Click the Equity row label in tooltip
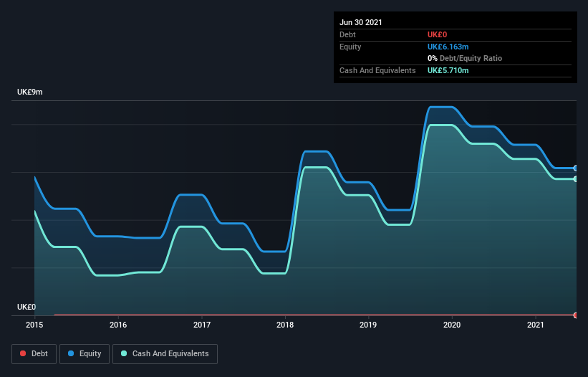The image size is (588, 377). tap(350, 47)
